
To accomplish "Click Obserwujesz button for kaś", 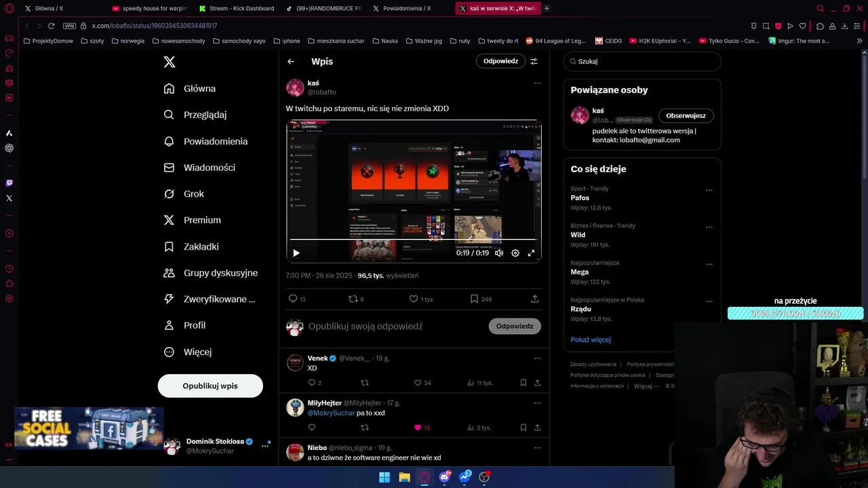I will click(686, 115).
